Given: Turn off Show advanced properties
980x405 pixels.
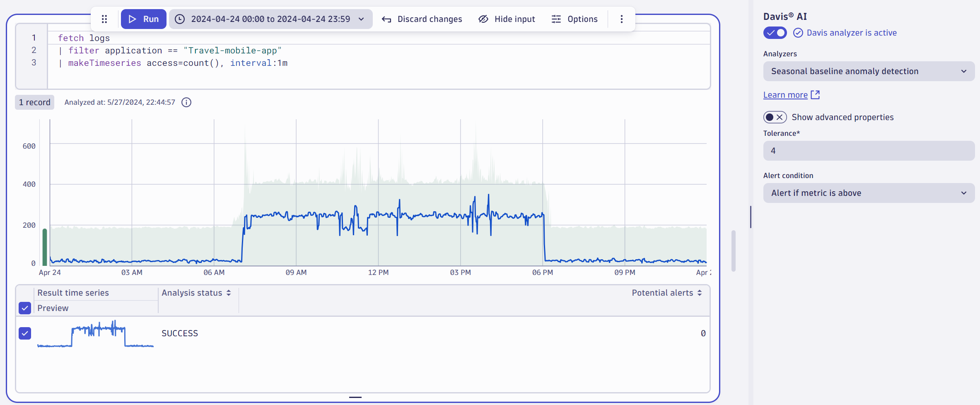Looking at the screenshot, I should click(x=775, y=117).
